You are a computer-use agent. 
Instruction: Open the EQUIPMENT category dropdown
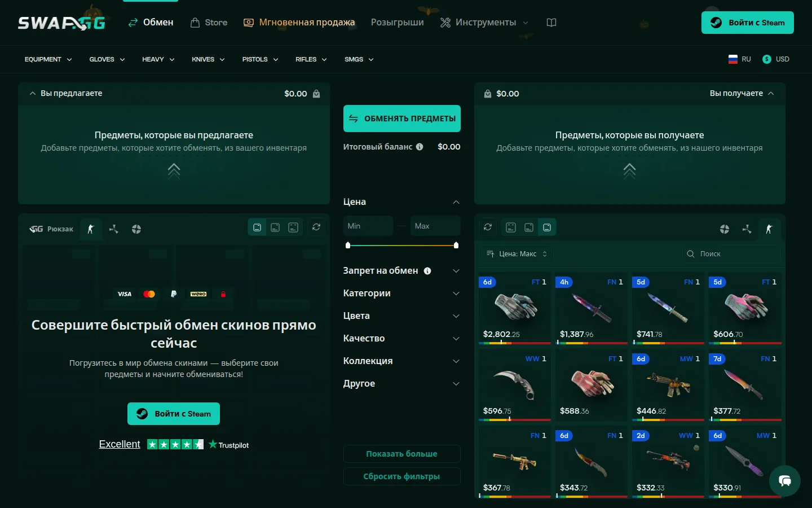coord(48,59)
